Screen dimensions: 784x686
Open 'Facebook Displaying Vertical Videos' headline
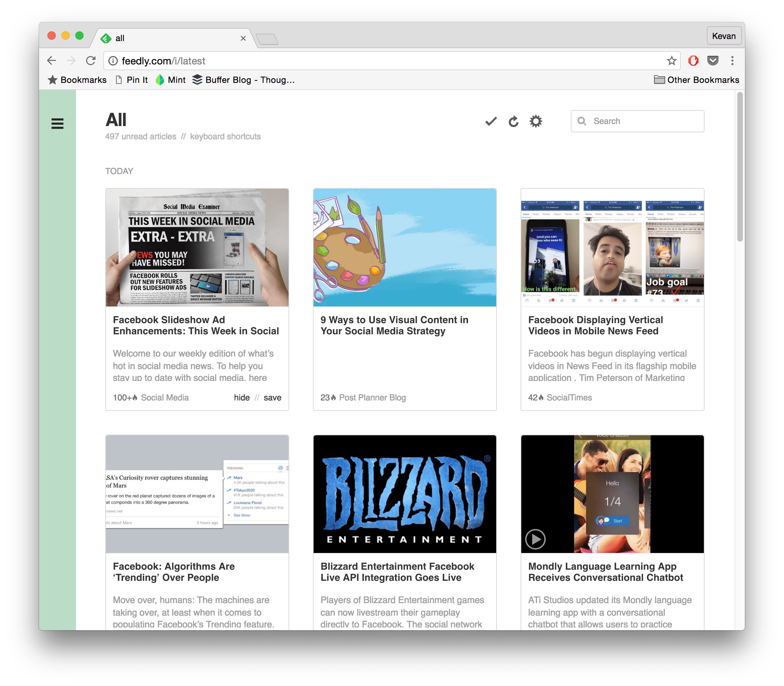click(x=595, y=325)
